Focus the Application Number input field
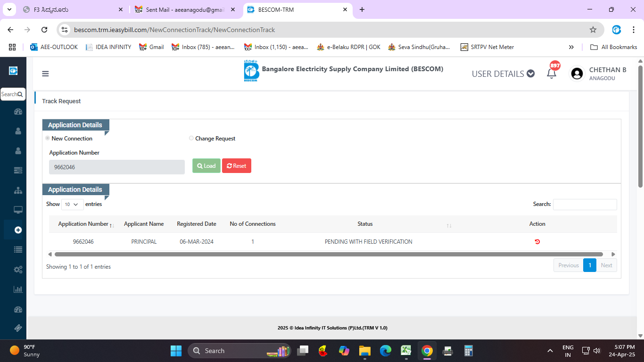 pyautogui.click(x=117, y=167)
